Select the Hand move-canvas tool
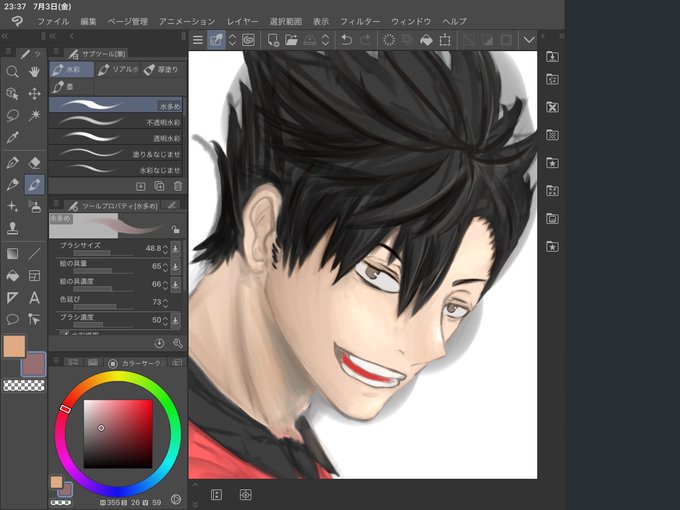This screenshot has width=680, height=510. tap(34, 72)
